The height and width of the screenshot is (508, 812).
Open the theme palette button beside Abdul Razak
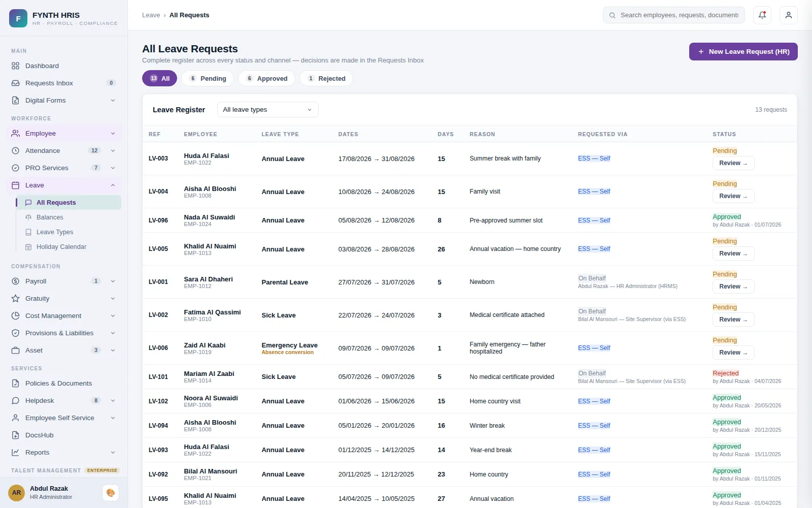pyautogui.click(x=111, y=493)
